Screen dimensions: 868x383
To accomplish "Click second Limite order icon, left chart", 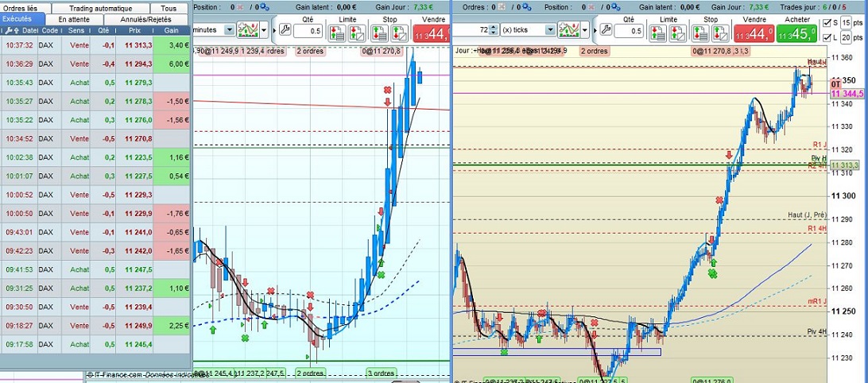I will point(356,33).
